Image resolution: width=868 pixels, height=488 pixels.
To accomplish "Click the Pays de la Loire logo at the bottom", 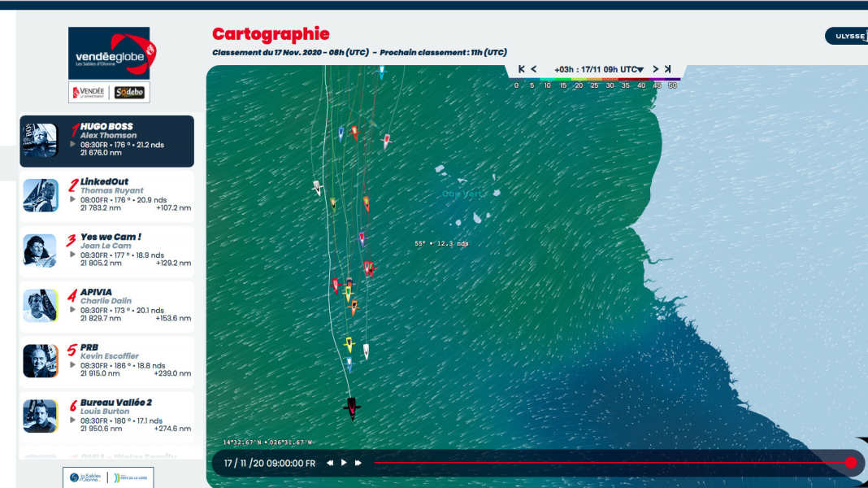I will [x=131, y=477].
